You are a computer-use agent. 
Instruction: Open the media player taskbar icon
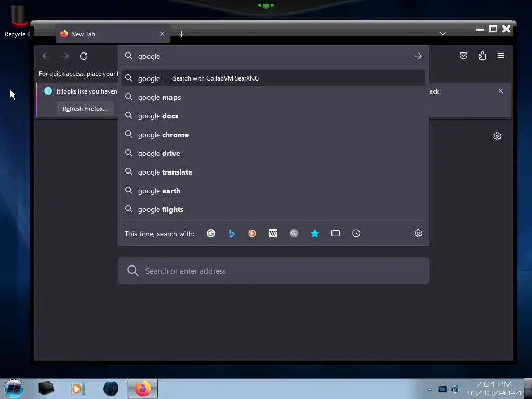[x=77, y=389]
